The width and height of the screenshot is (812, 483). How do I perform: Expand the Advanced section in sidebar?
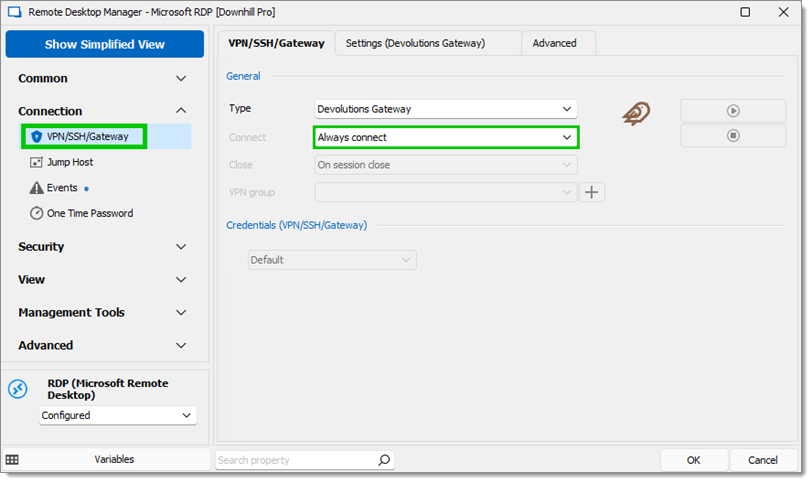pos(103,345)
